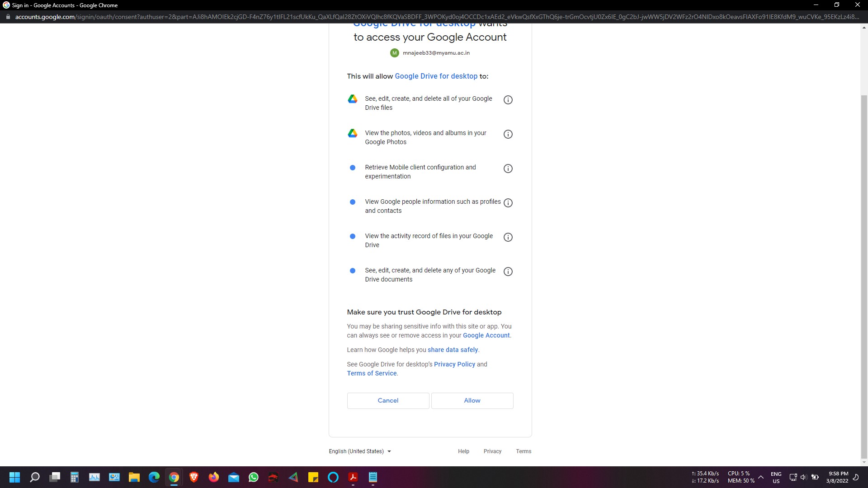Click the scrollbar up arrow
This screenshot has height=488, width=868.
coord(864,27)
